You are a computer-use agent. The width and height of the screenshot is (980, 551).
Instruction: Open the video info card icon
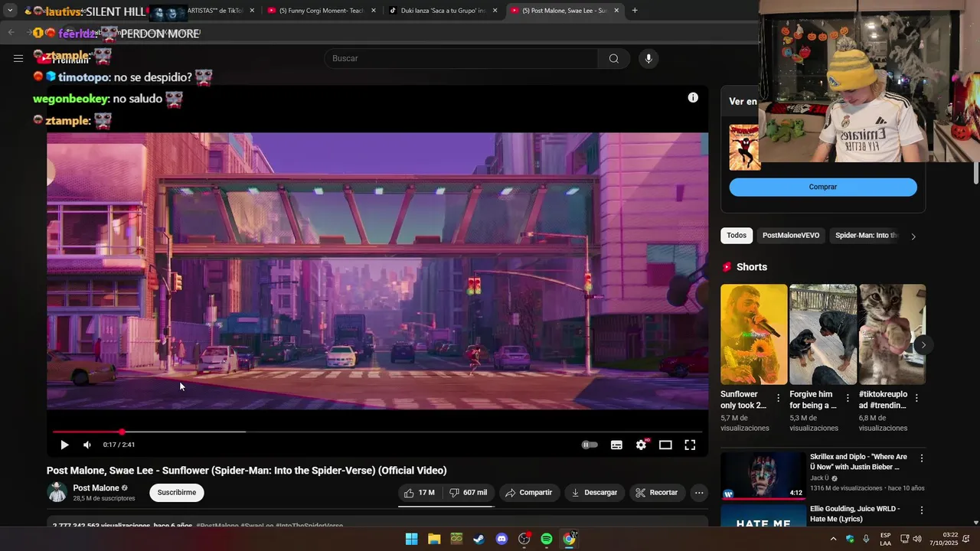693,97
